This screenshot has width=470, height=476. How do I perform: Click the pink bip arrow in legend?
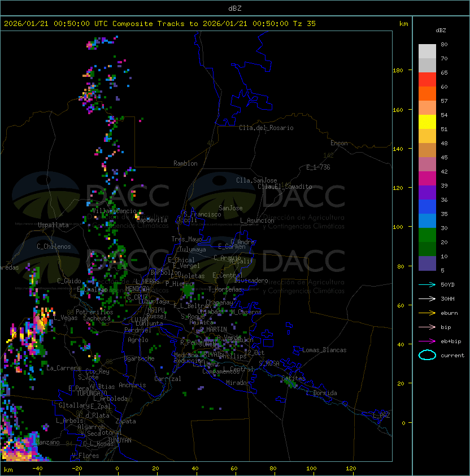point(427,327)
